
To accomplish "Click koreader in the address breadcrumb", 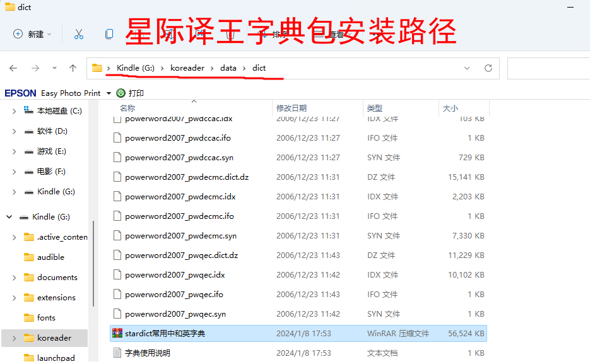I will (x=188, y=68).
